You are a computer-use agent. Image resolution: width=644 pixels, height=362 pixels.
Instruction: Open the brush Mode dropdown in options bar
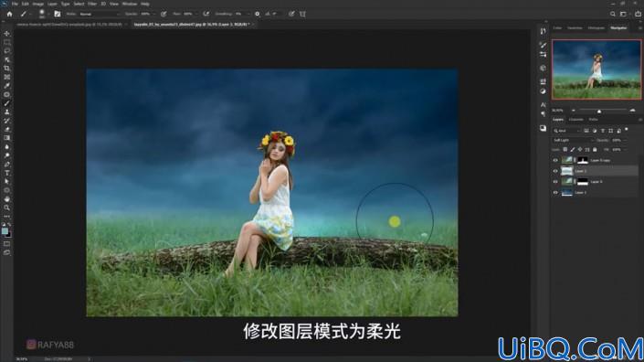click(100, 14)
